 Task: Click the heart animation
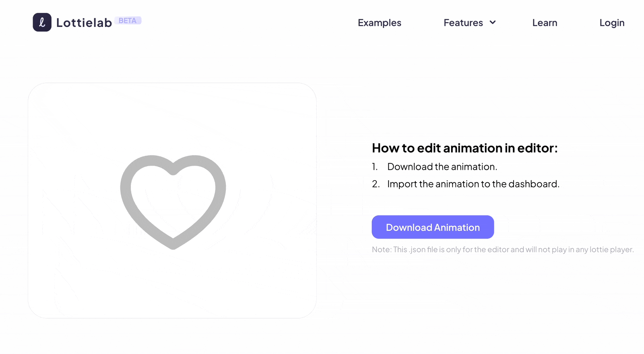173,201
